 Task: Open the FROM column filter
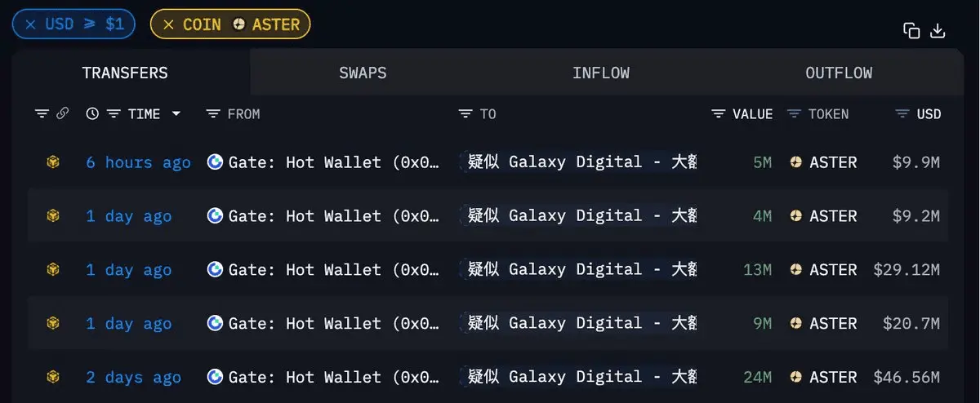pyautogui.click(x=212, y=114)
